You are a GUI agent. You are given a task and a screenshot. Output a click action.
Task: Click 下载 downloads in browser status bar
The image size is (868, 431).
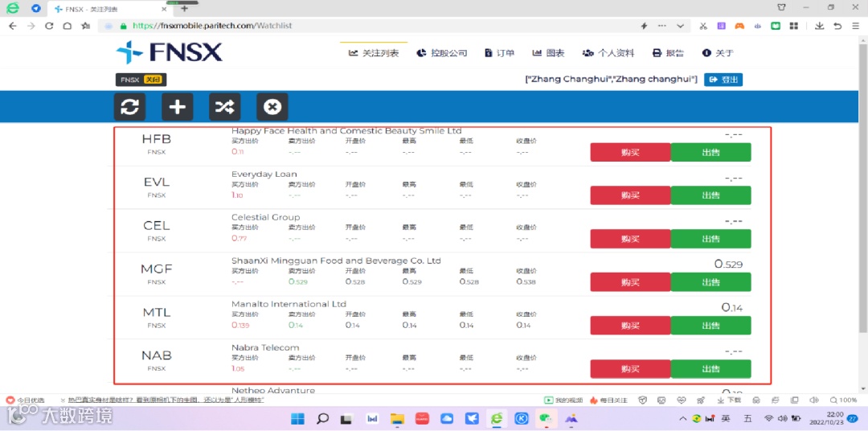729,400
